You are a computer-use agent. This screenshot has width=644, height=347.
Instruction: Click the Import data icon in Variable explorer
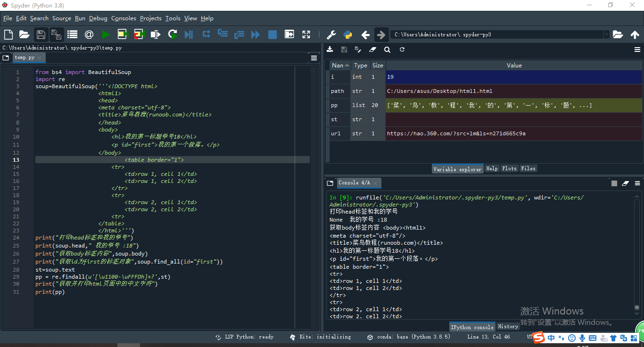330,50
